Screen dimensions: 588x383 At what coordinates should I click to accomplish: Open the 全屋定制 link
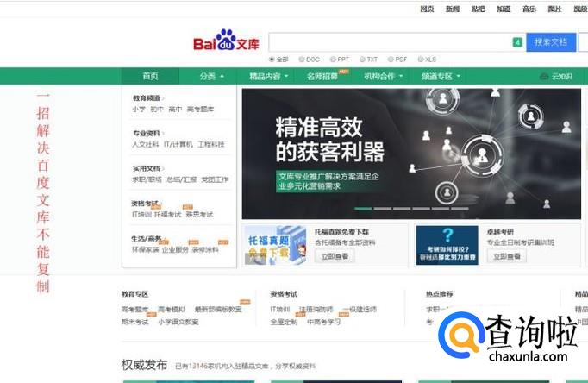click(284, 322)
